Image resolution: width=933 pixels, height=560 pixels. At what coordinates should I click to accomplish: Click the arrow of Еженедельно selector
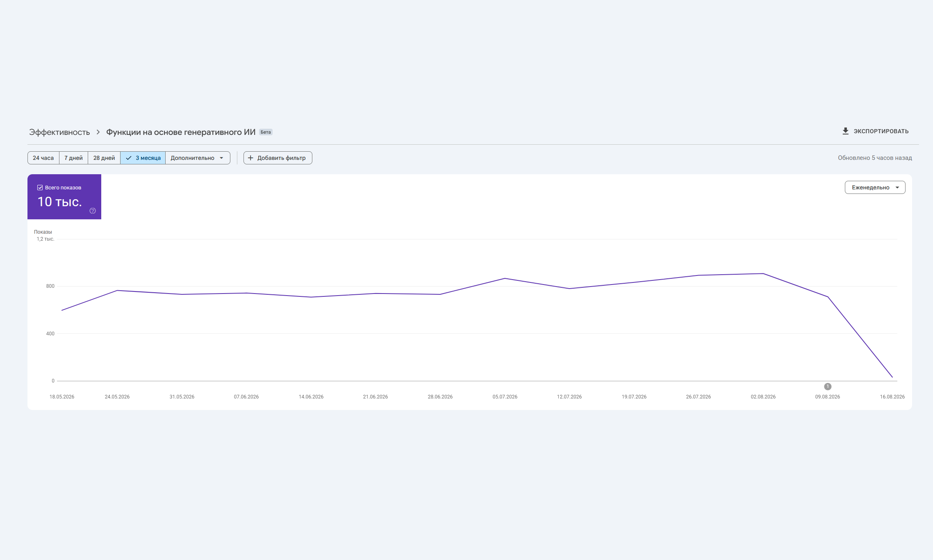(x=897, y=187)
